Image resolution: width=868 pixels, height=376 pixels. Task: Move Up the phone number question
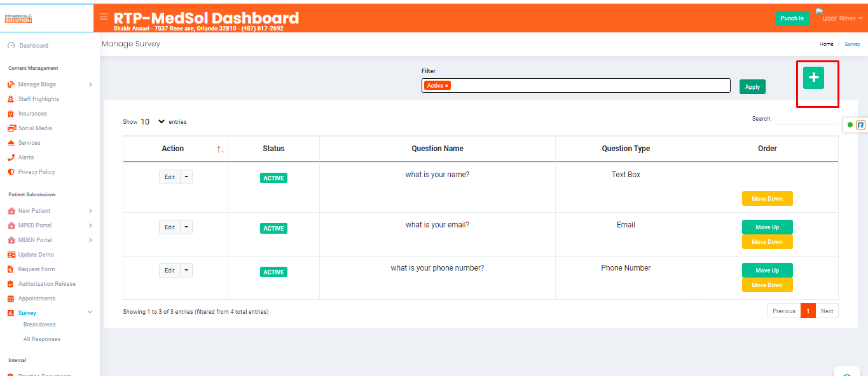(768, 271)
